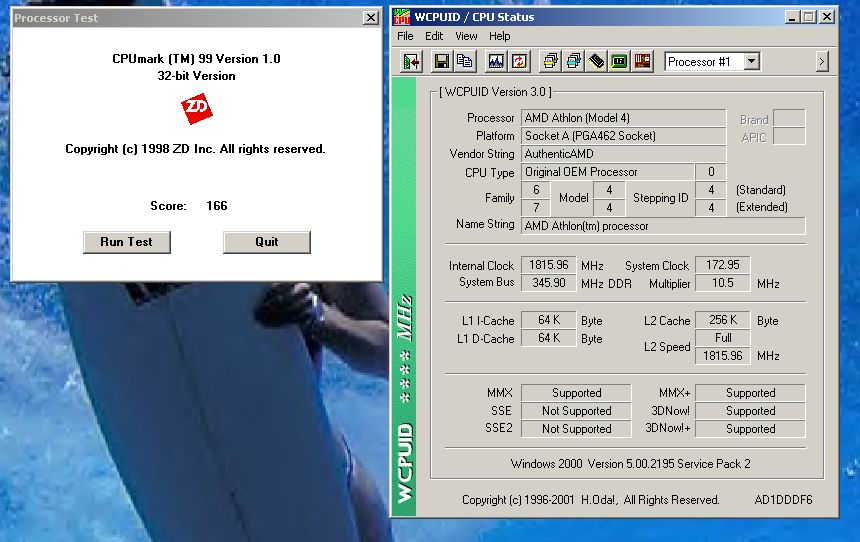Click SSE2 'Not Supported' status field

[576, 429]
